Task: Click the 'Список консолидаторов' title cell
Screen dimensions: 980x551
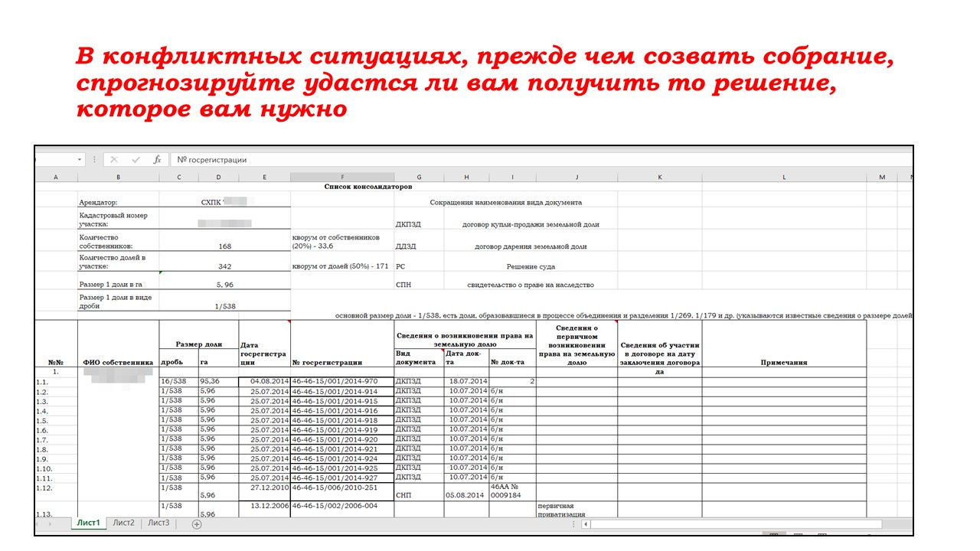Action: 368,186
